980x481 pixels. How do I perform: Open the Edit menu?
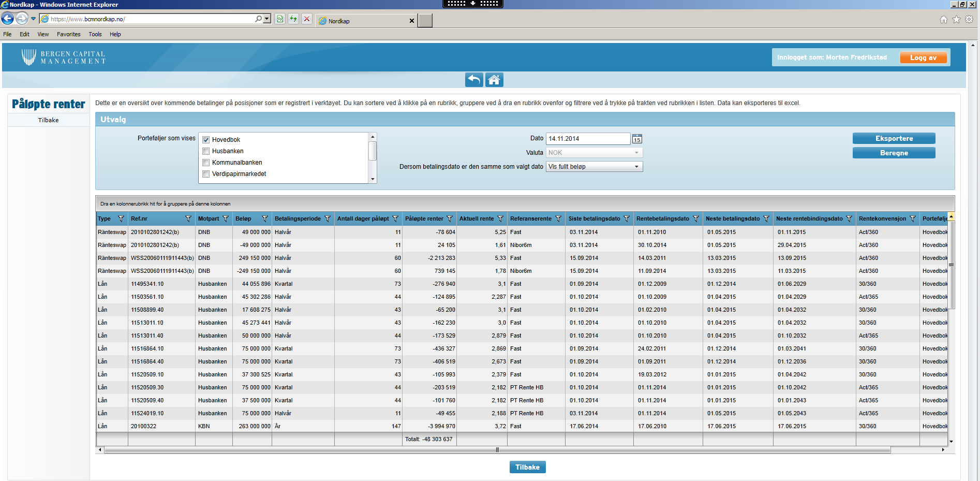pyautogui.click(x=24, y=34)
